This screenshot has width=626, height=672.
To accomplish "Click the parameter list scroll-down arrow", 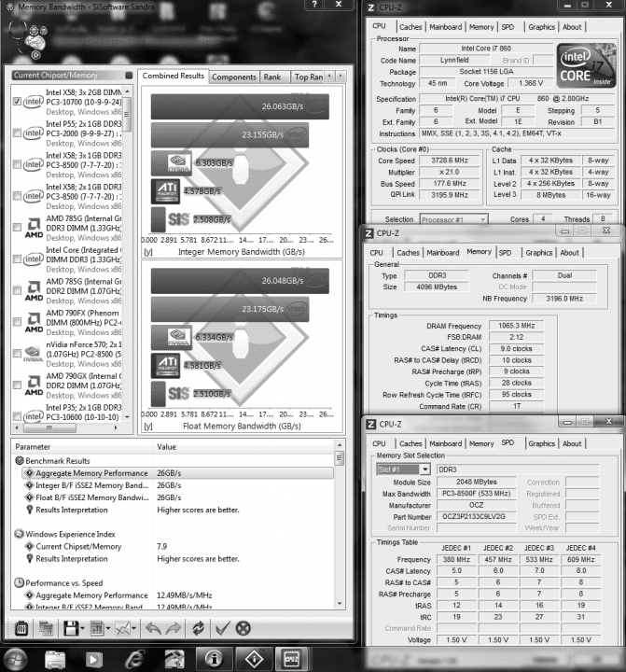I will coord(340,604).
